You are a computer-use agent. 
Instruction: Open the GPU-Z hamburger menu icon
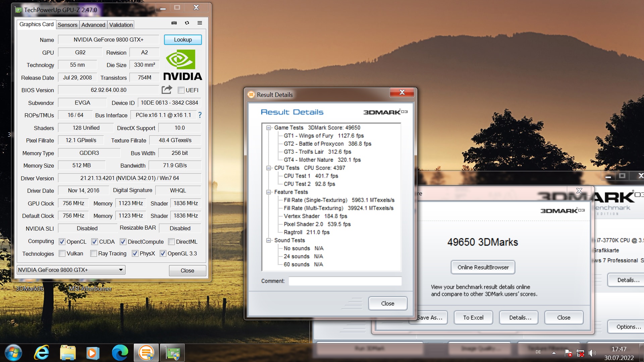200,23
